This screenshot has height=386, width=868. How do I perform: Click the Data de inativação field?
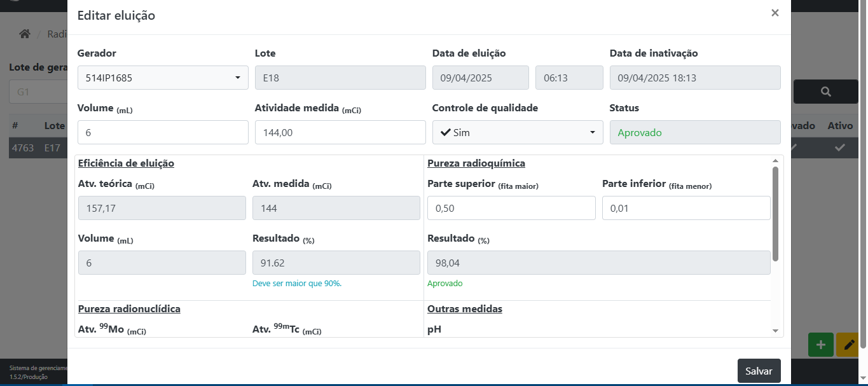coord(694,78)
